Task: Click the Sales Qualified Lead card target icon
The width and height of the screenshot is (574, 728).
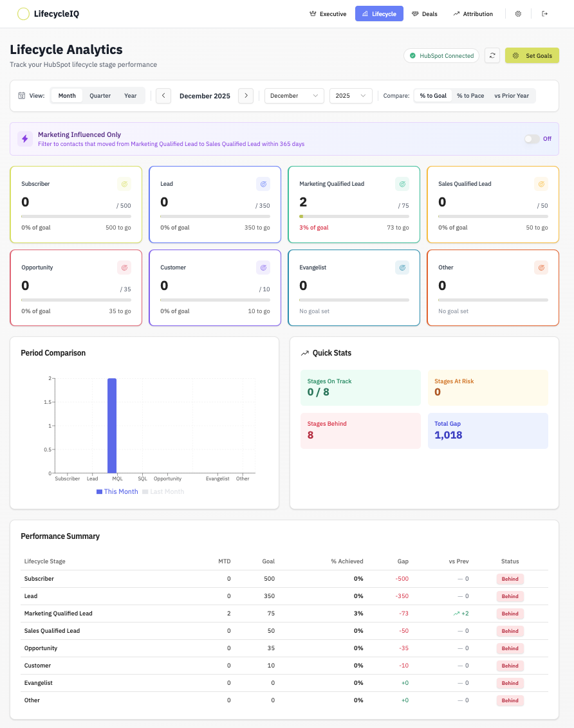Action: coord(541,184)
